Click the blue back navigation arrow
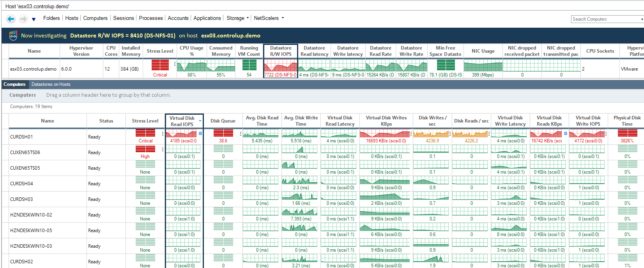The width and height of the screenshot is (644, 268). tap(11, 19)
